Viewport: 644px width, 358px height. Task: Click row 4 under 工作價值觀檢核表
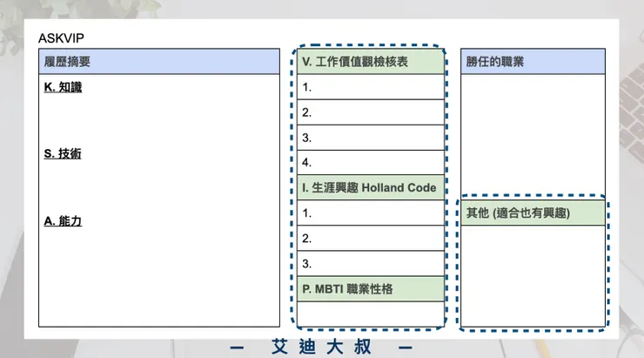click(371, 162)
